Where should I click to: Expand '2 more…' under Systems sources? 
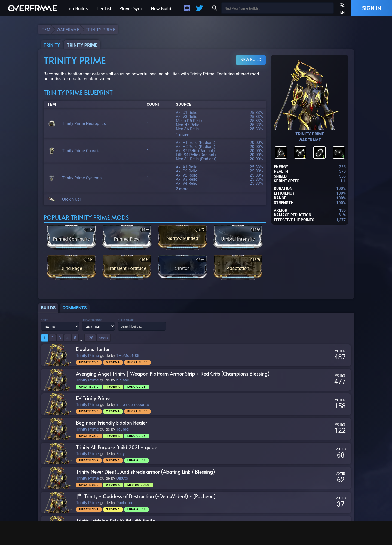[183, 189]
